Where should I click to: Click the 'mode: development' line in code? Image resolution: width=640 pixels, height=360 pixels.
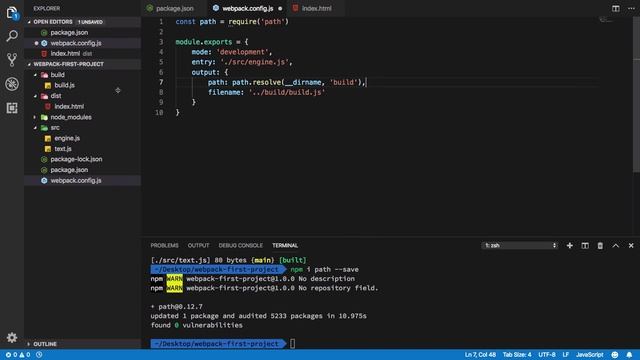[x=231, y=52]
